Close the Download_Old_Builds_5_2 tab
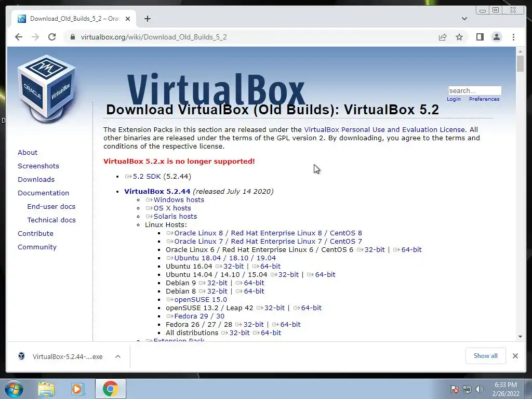Screen dimensions: 532x399 [x=128, y=19]
